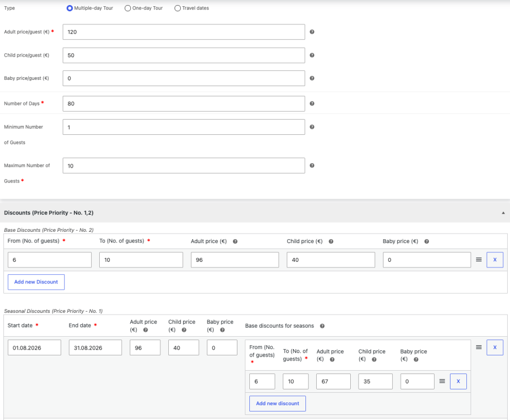This screenshot has width=510, height=420.
Task: Open help icon next to Baby price/guest field
Action: coord(312,78)
